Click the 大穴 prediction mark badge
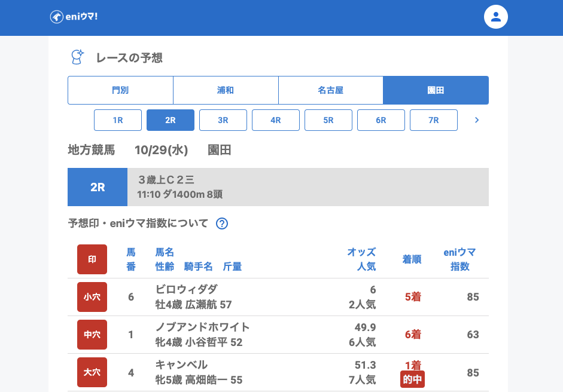 coord(92,372)
